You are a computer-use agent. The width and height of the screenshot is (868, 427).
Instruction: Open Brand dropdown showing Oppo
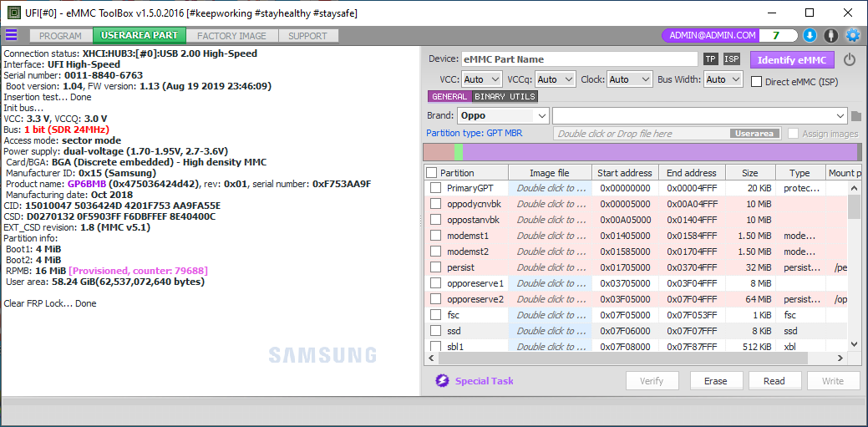coord(503,116)
